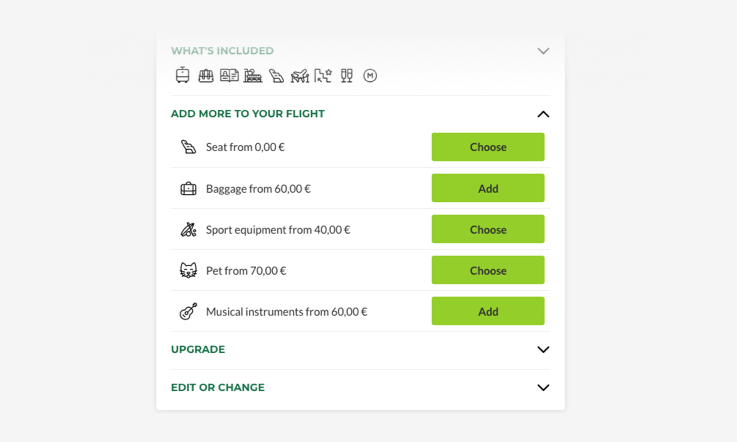Click the pet cat icon
The height and width of the screenshot is (442, 737).
tap(188, 271)
